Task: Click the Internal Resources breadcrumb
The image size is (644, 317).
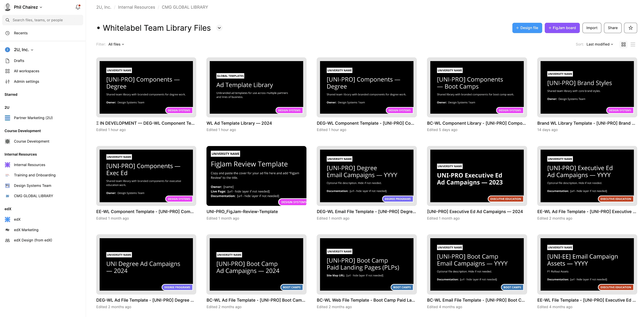Action: pos(136,7)
